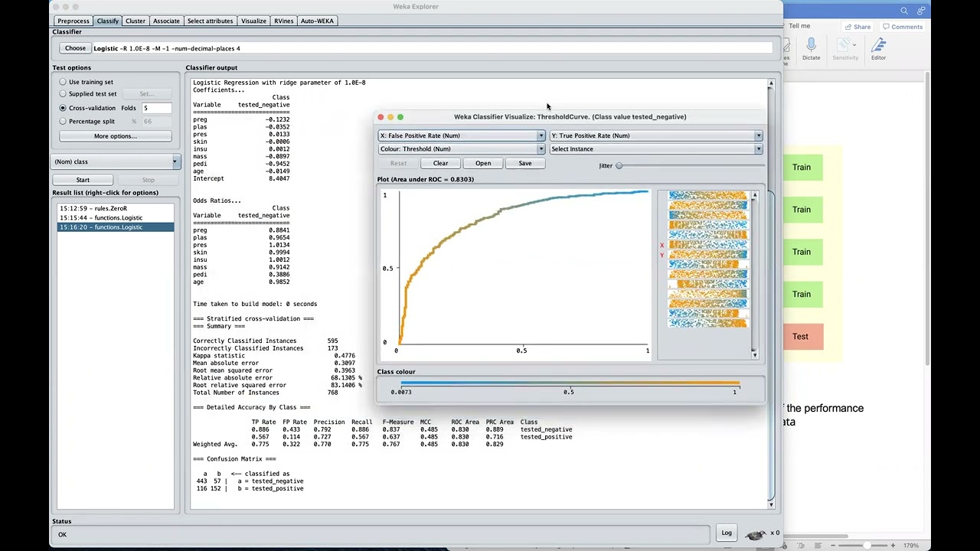Switch to the Preprocess tab
This screenshot has width=980, height=551.
click(73, 21)
